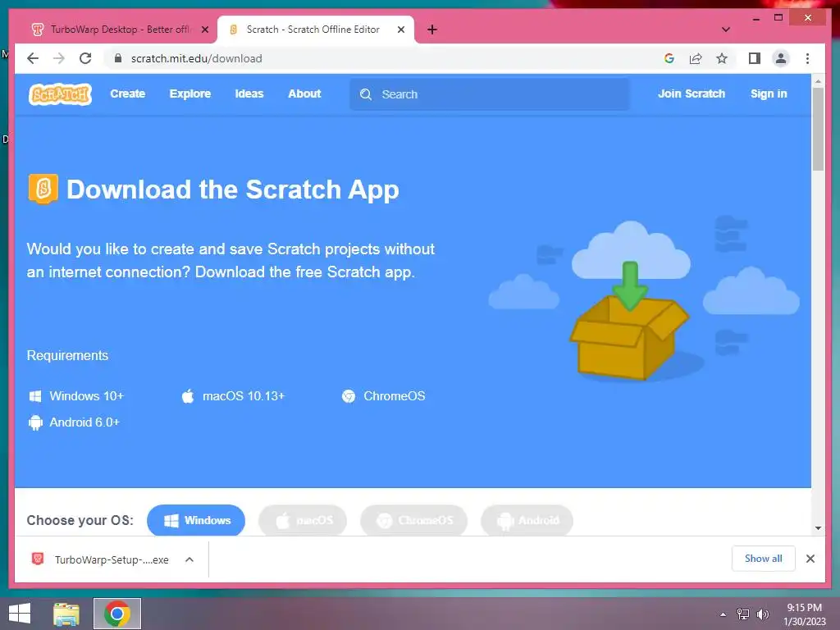The height and width of the screenshot is (630, 840).
Task: Open the volume tray icon
Action: [762, 614]
